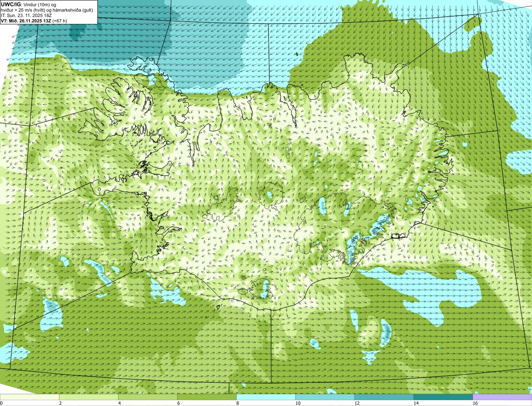Viewport: 532px width, 406px height.
Task: Choose the dark teal 14–16 m/s legend segment
Action: click(443, 397)
